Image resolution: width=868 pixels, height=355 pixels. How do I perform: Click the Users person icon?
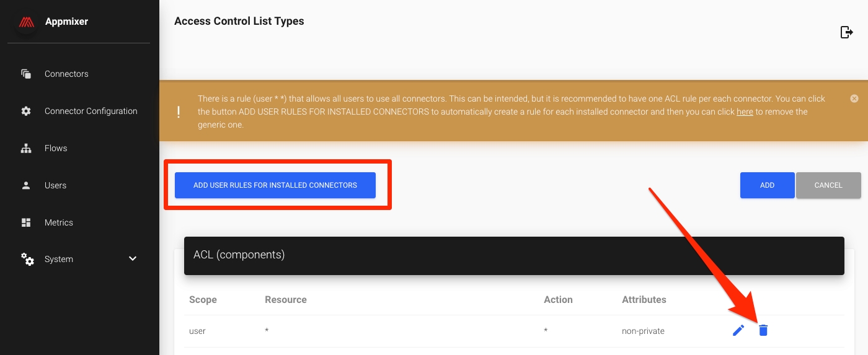pos(26,185)
